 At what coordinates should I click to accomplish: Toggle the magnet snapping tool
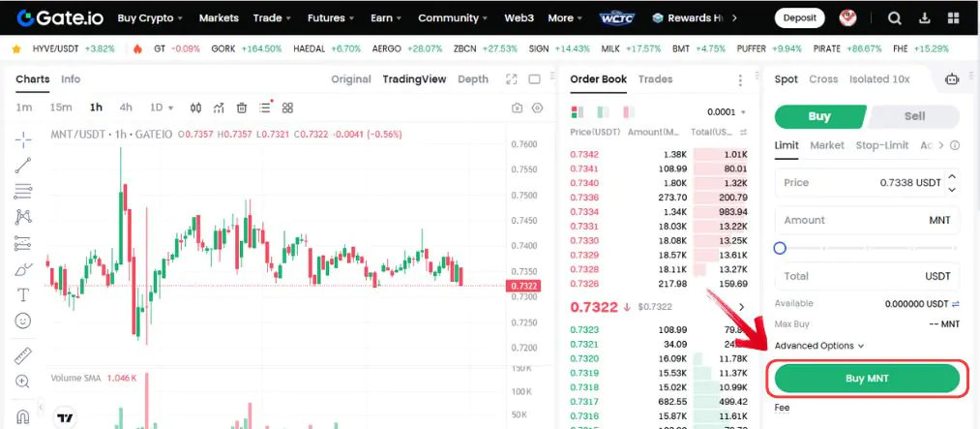[x=23, y=415]
